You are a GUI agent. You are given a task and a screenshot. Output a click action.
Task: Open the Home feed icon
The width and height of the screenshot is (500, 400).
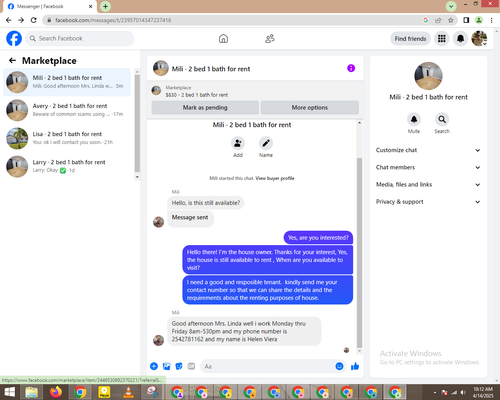[x=223, y=39]
